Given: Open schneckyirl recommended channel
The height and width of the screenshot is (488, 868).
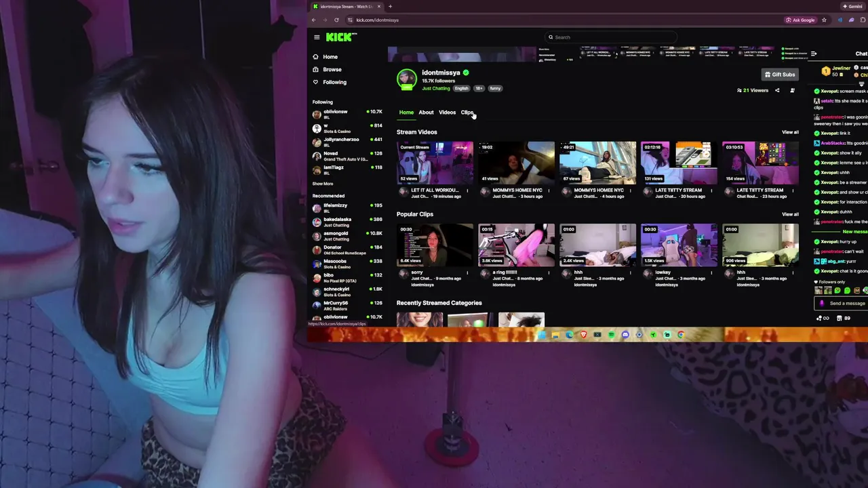Looking at the screenshot, I should pyautogui.click(x=347, y=291).
